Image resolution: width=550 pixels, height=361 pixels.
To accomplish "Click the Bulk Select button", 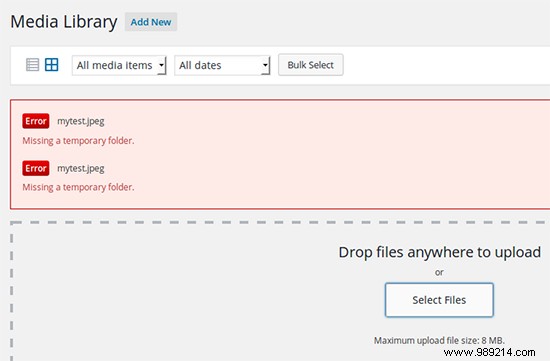I will (310, 65).
